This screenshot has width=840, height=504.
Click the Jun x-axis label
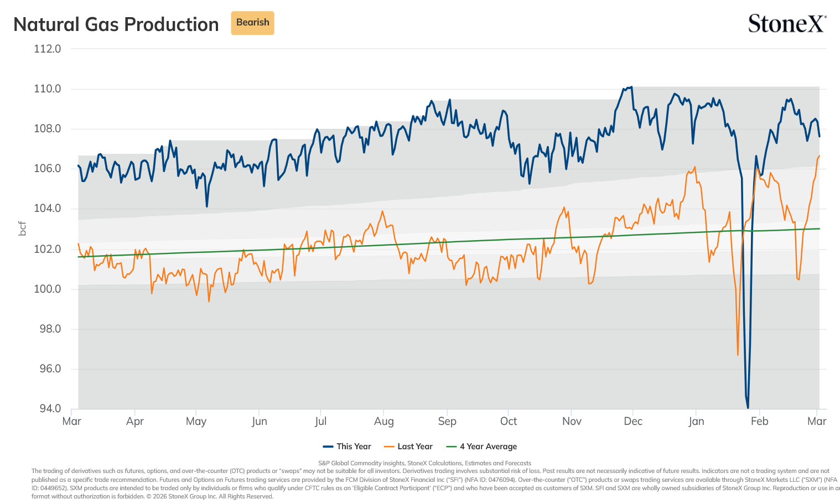click(x=260, y=422)
